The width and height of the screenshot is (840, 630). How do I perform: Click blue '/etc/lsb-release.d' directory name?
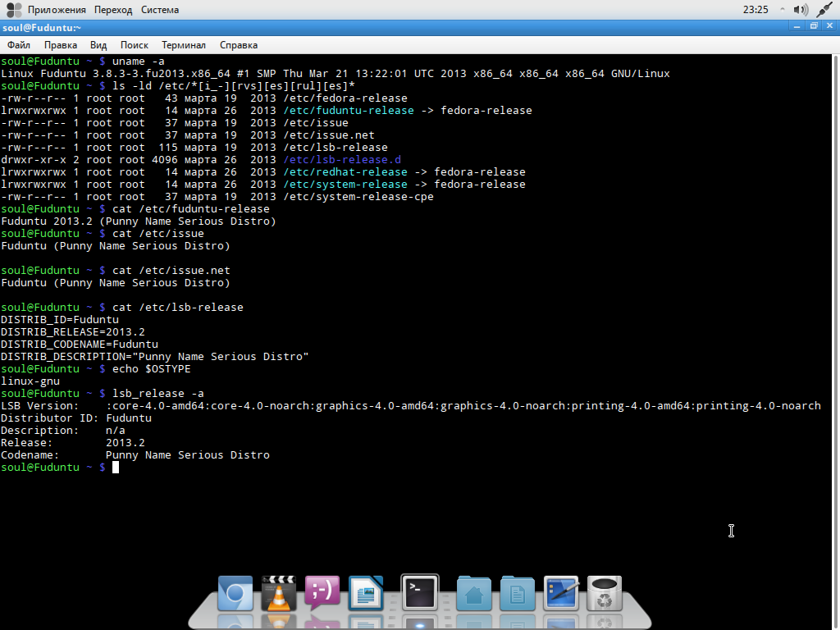coord(342,160)
